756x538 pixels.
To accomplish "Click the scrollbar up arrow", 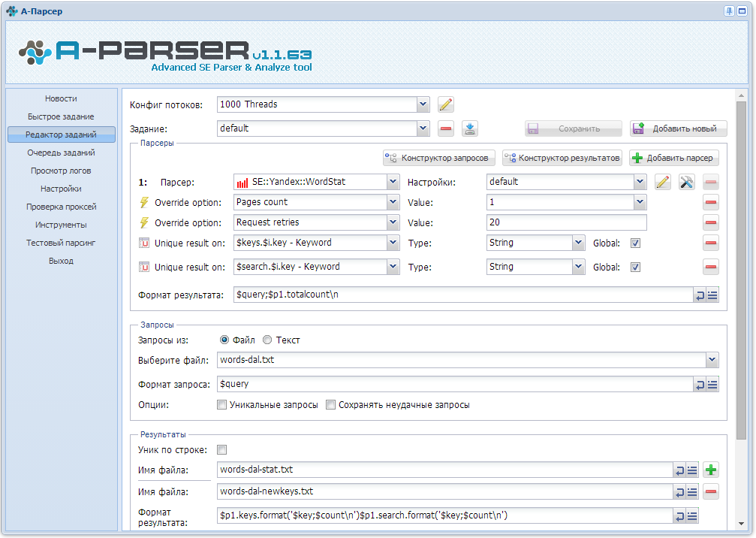I will click(x=742, y=95).
